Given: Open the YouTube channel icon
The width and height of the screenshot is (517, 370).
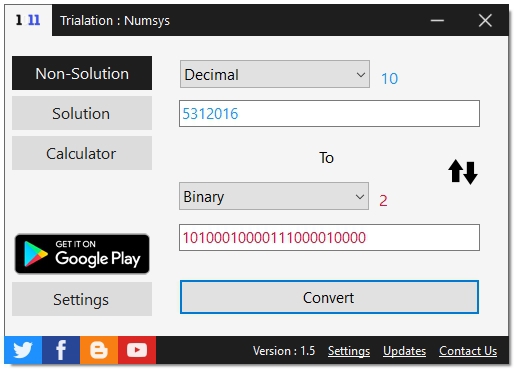Looking at the screenshot, I should click(x=137, y=350).
